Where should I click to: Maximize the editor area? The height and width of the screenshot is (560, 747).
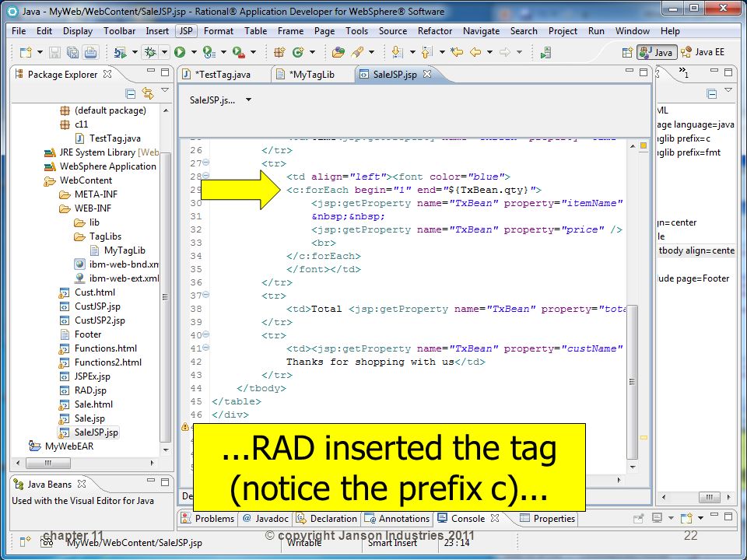644,72
